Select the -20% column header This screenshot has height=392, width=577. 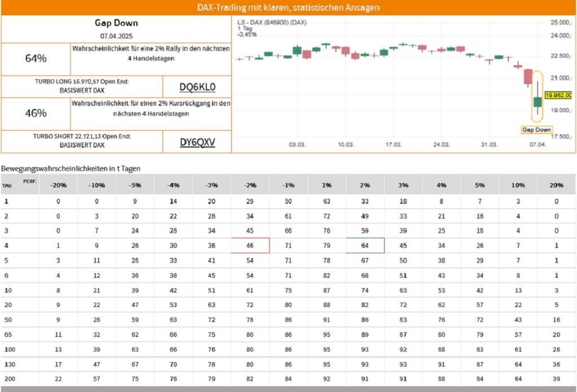(59, 185)
